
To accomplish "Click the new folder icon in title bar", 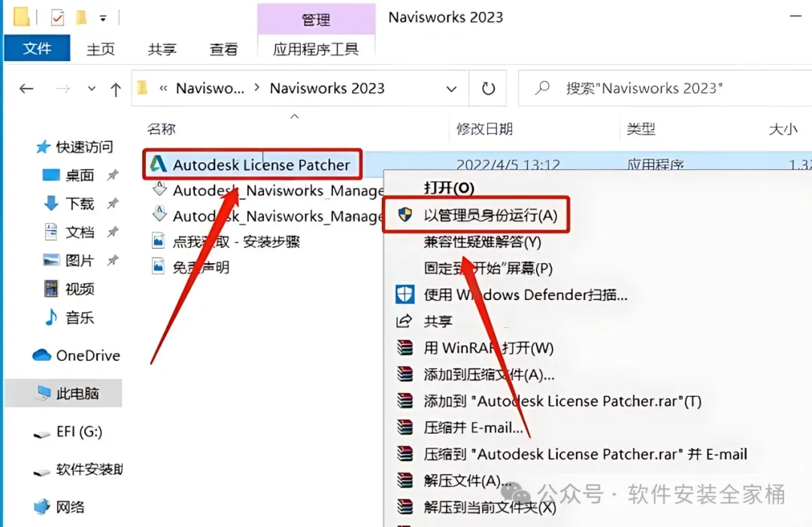I will pos(80,17).
